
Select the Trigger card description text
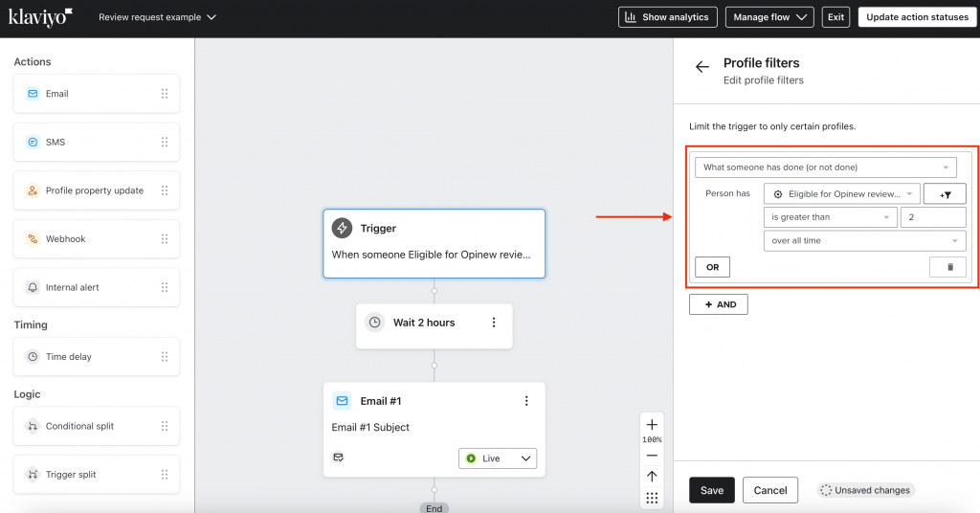click(431, 255)
